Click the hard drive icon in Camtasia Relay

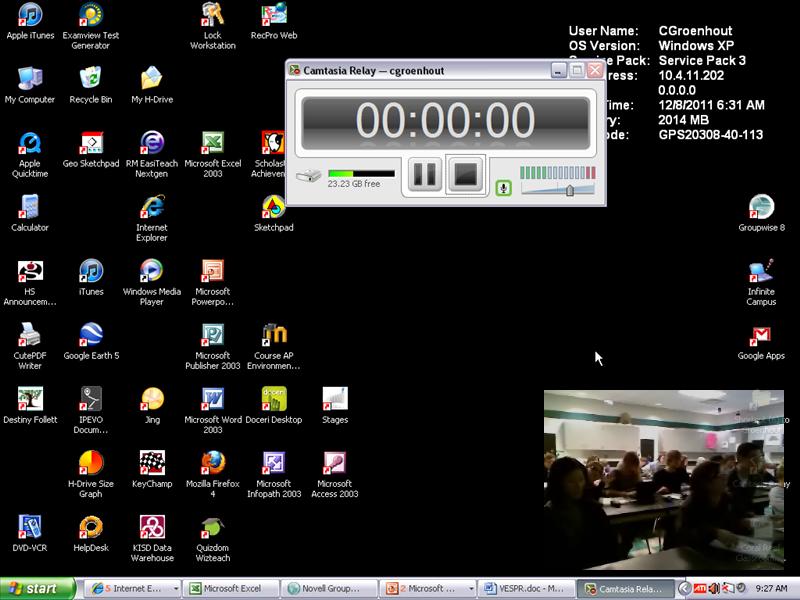click(x=309, y=176)
